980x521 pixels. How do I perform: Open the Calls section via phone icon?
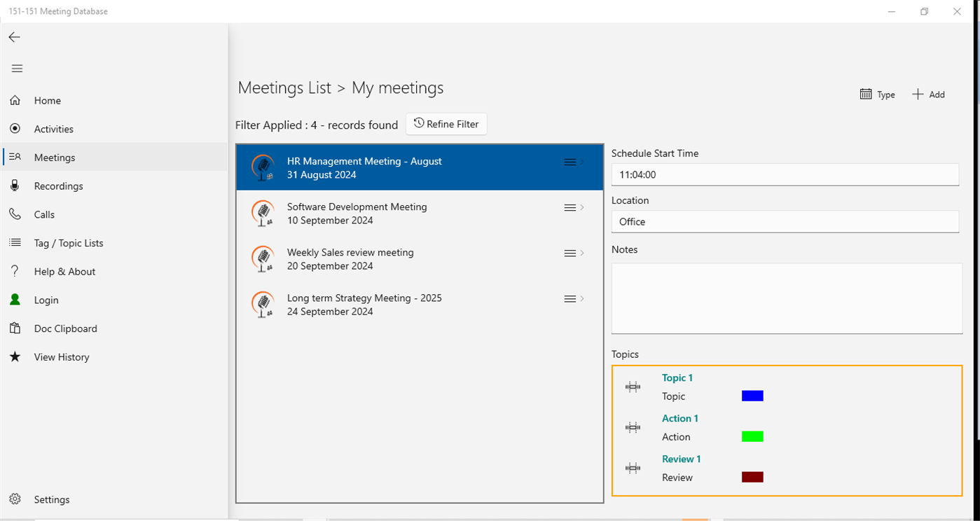pyautogui.click(x=15, y=214)
